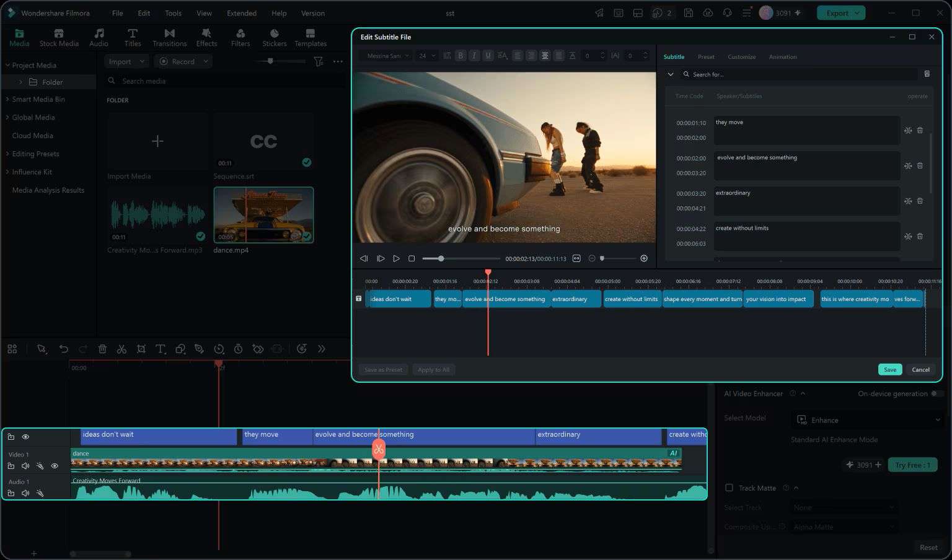
Task: Open the Audio library tab
Action: coord(99,38)
